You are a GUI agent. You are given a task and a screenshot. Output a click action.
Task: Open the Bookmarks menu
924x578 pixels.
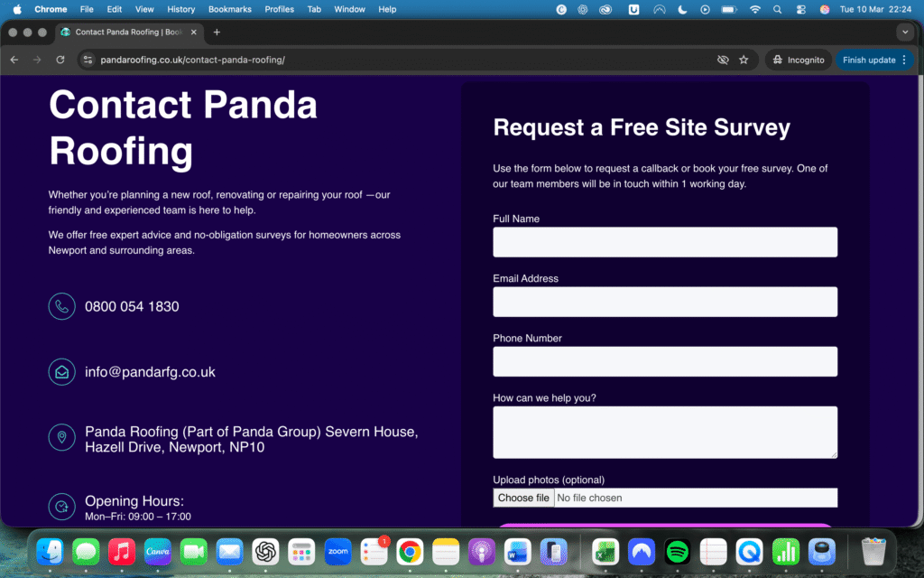[x=229, y=9]
